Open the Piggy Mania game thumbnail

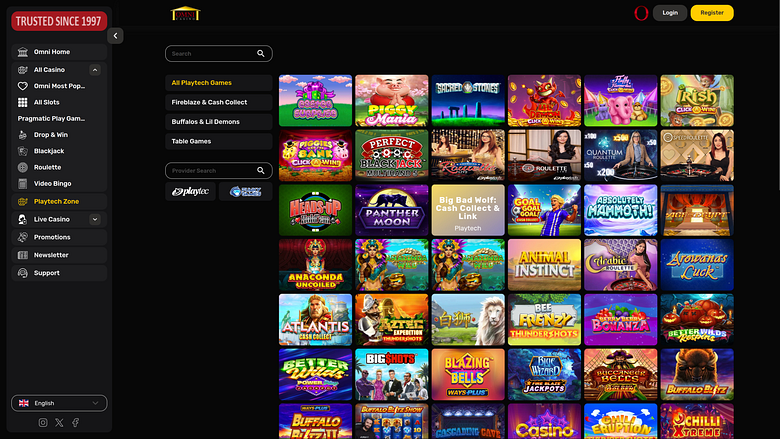(391, 101)
